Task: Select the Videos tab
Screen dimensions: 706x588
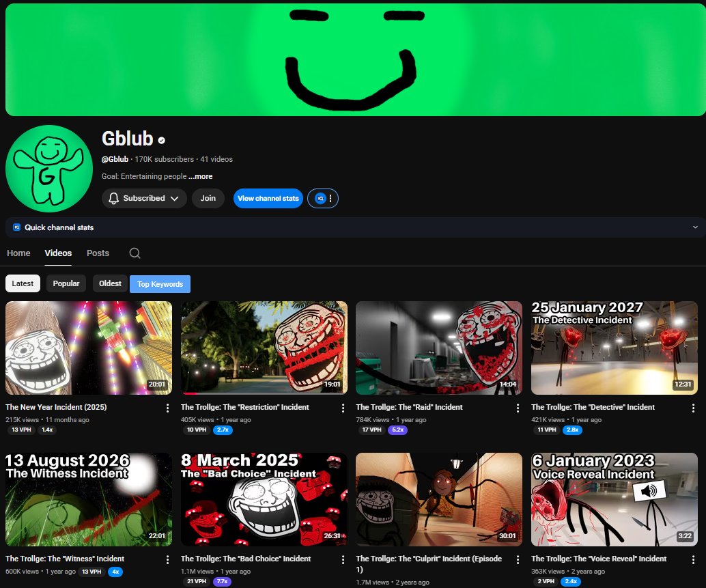Action: [x=58, y=253]
